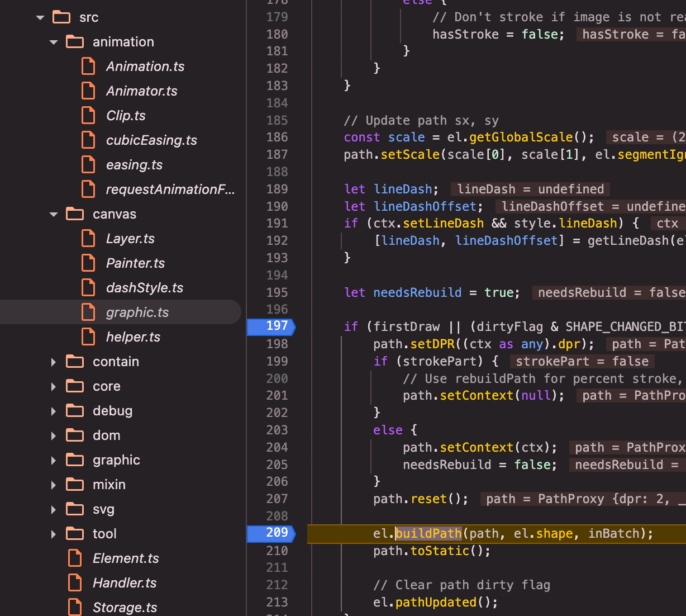Open Layer.ts from the canvas folder

tap(130, 239)
